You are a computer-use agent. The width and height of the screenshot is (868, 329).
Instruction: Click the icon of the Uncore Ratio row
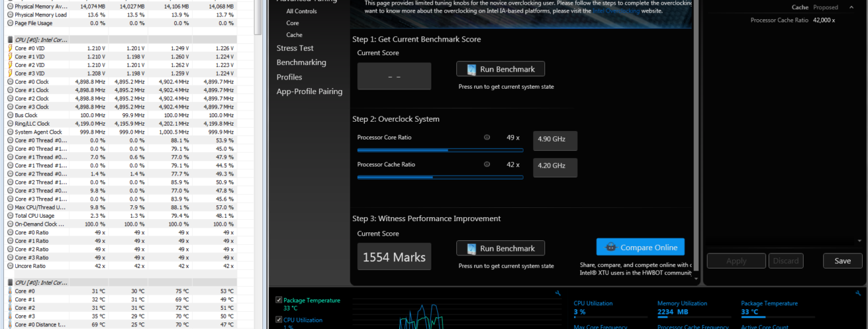point(9,266)
